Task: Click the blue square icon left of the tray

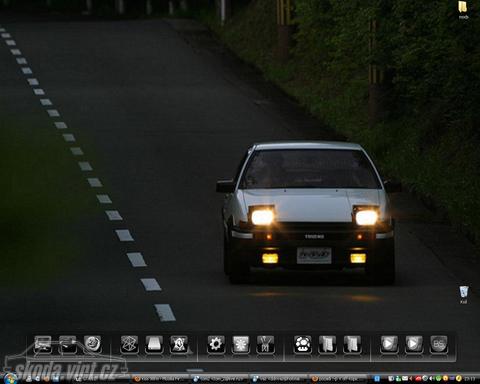Action: (x=377, y=378)
